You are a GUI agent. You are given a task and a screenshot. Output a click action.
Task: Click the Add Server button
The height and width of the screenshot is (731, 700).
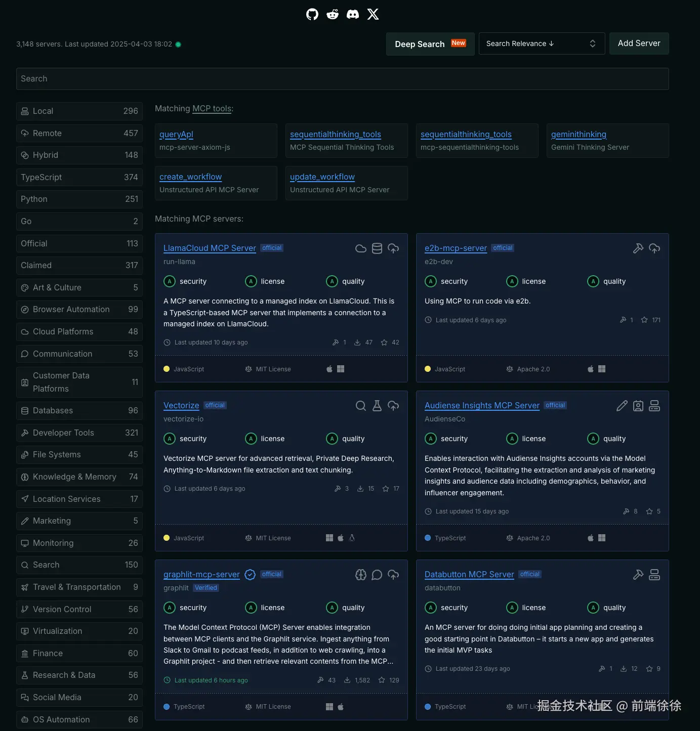click(639, 44)
